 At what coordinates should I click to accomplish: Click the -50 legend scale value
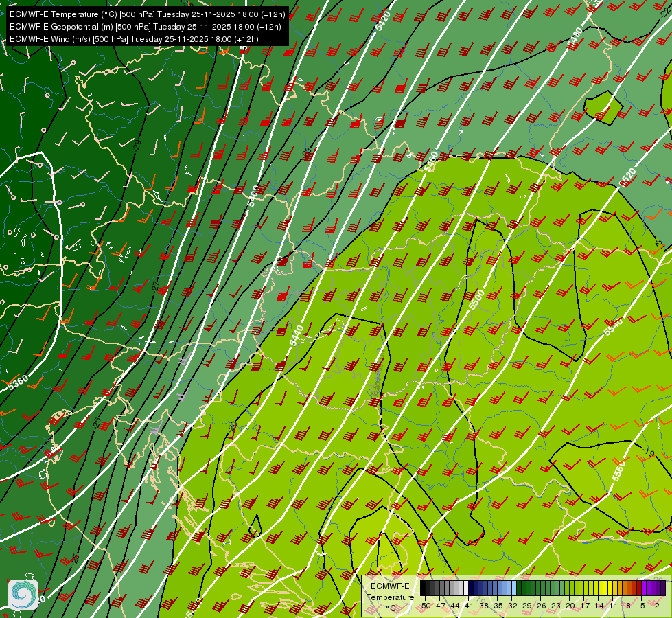pyautogui.click(x=425, y=606)
